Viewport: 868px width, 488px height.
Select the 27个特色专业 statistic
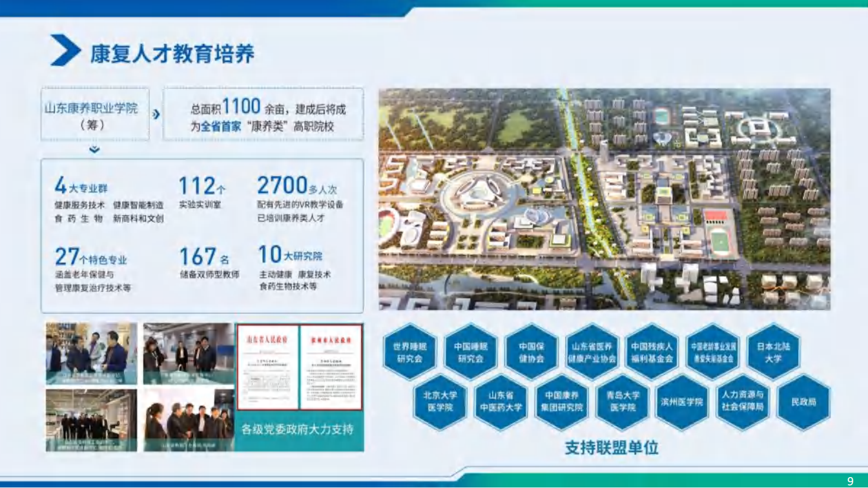[92, 269]
